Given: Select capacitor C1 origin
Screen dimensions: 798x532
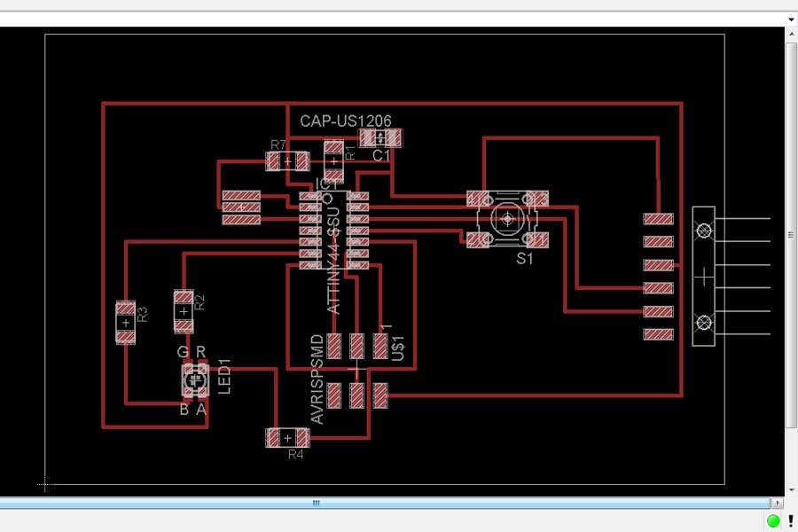Looking at the screenshot, I should click(x=380, y=138).
